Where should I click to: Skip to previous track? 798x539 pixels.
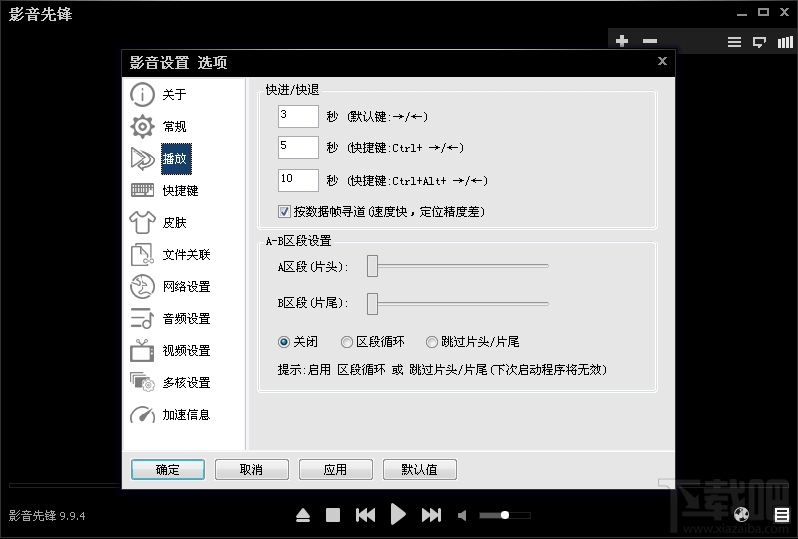pos(365,516)
